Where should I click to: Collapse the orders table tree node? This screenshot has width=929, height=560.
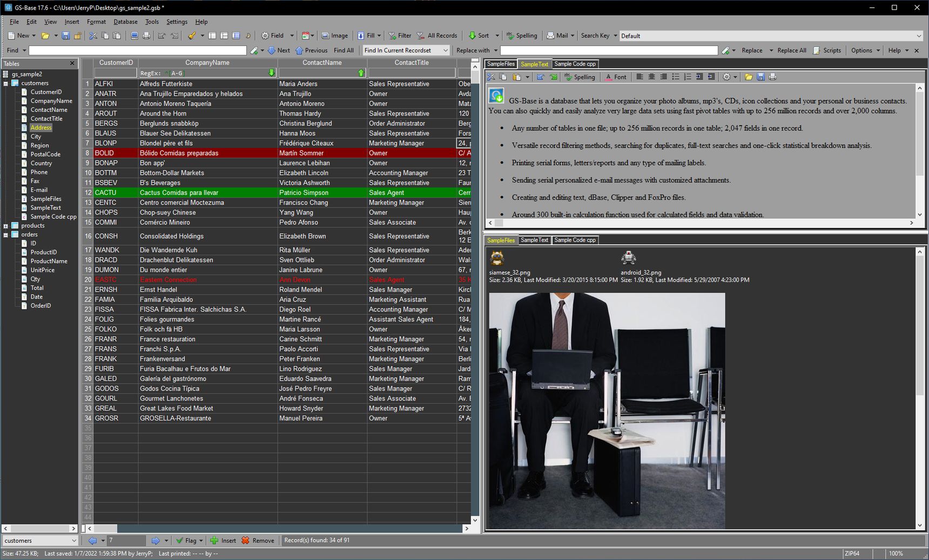(5, 235)
